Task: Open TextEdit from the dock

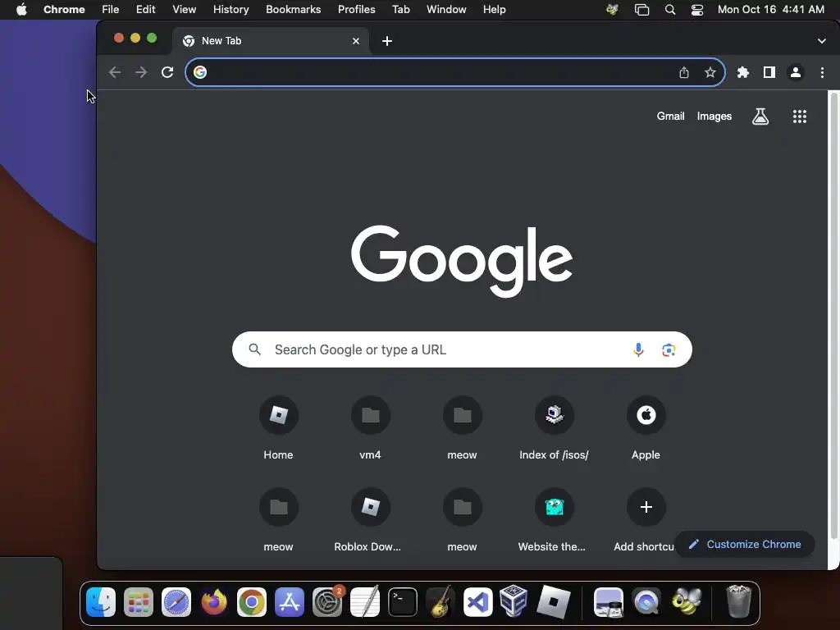Action: click(365, 602)
